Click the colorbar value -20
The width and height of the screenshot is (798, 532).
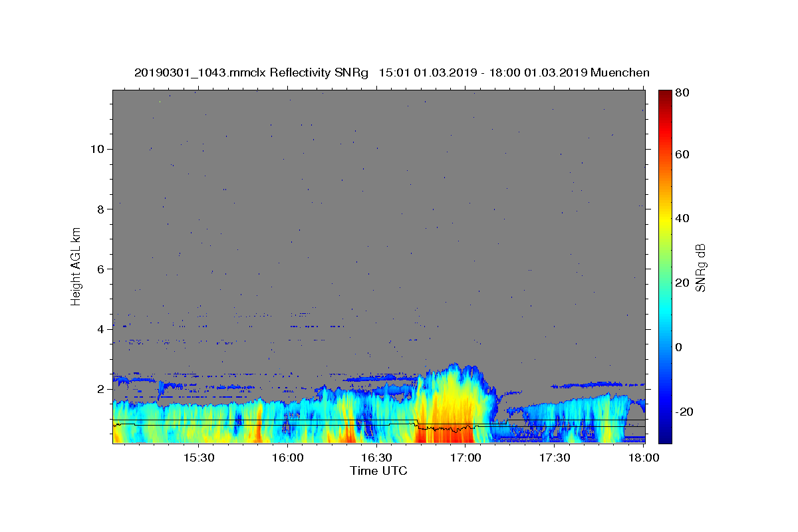684,412
